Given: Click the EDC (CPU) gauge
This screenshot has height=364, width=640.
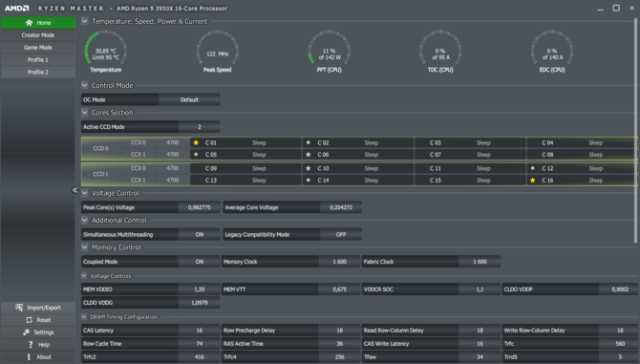Looking at the screenshot, I should tap(552, 53).
